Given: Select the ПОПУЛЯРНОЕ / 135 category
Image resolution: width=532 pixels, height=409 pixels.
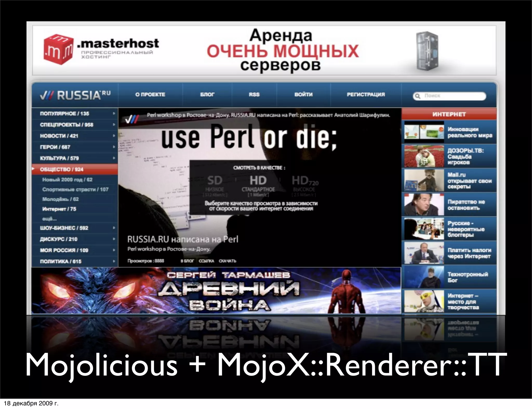Looking at the screenshot, I should (75, 114).
